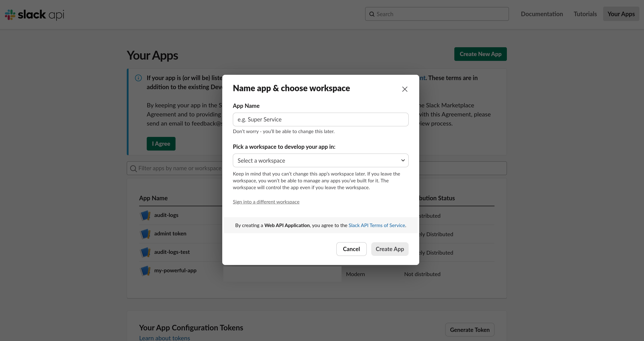
Task: Click the Slack API logo
Action: coord(35,15)
